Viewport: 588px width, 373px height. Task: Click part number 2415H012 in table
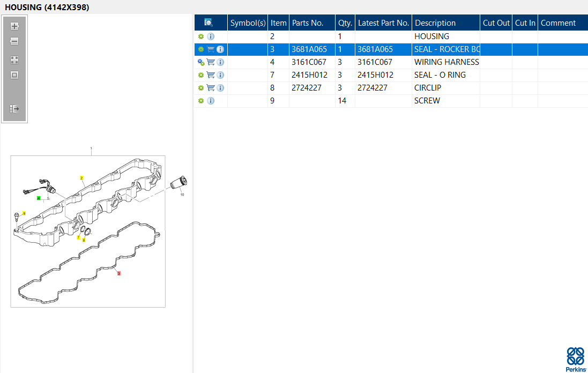click(310, 75)
